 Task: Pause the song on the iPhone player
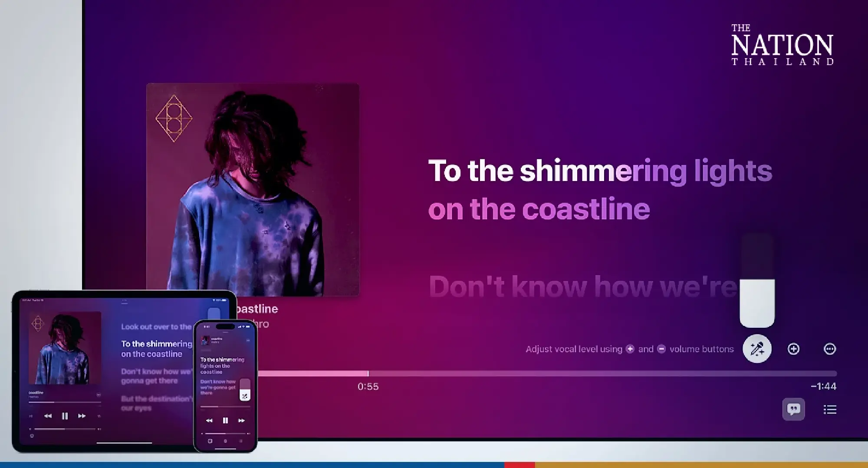click(x=225, y=420)
